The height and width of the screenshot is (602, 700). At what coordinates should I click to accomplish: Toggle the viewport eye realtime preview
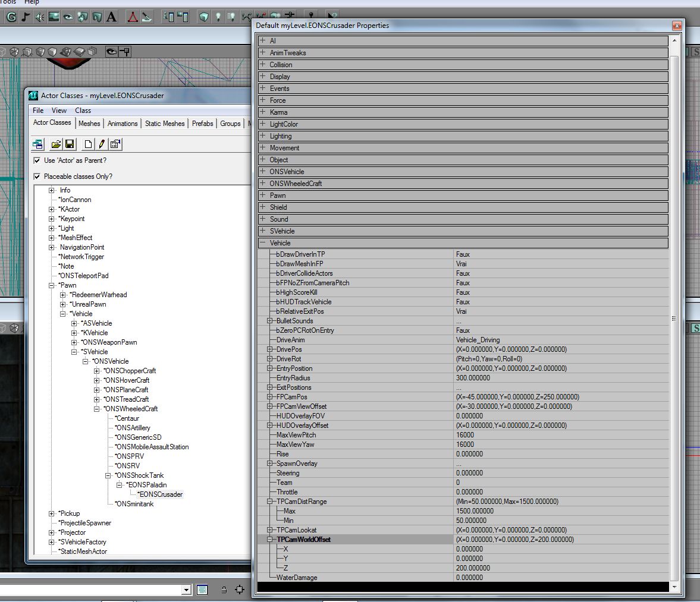(x=111, y=52)
